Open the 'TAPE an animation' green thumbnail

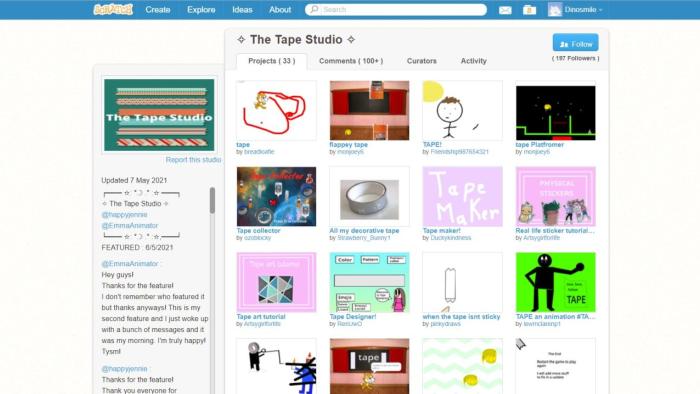[x=555, y=282]
